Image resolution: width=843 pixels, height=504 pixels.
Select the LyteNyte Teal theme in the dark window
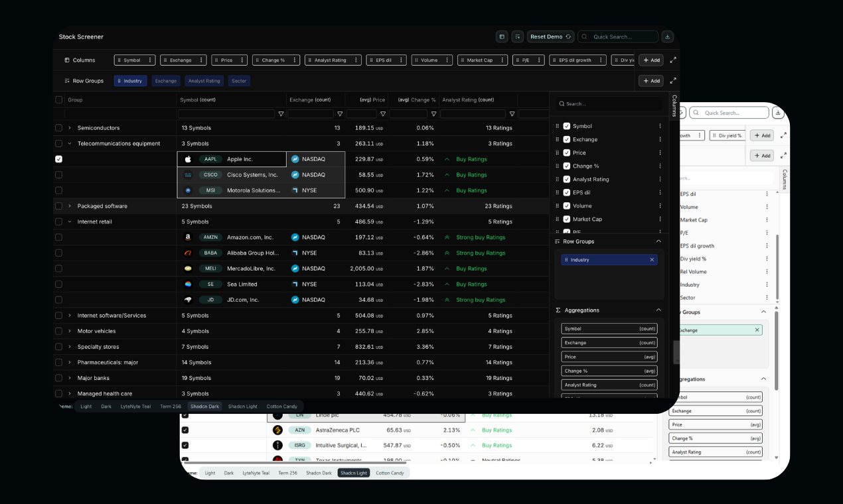coord(135,407)
